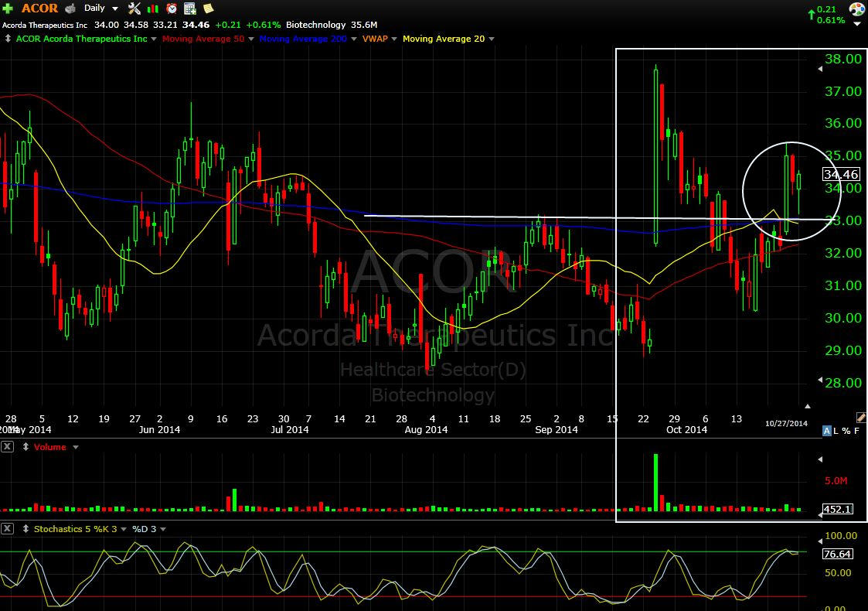
Task: Toggle the F scale button
Action: click(857, 431)
